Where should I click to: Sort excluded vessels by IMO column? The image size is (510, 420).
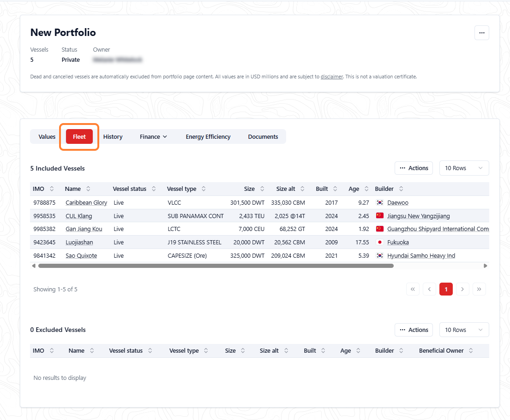click(x=52, y=350)
